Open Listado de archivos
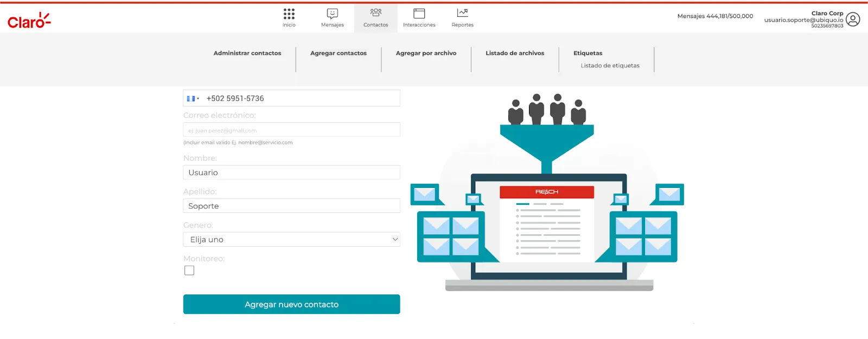The image size is (868, 339). pos(515,53)
